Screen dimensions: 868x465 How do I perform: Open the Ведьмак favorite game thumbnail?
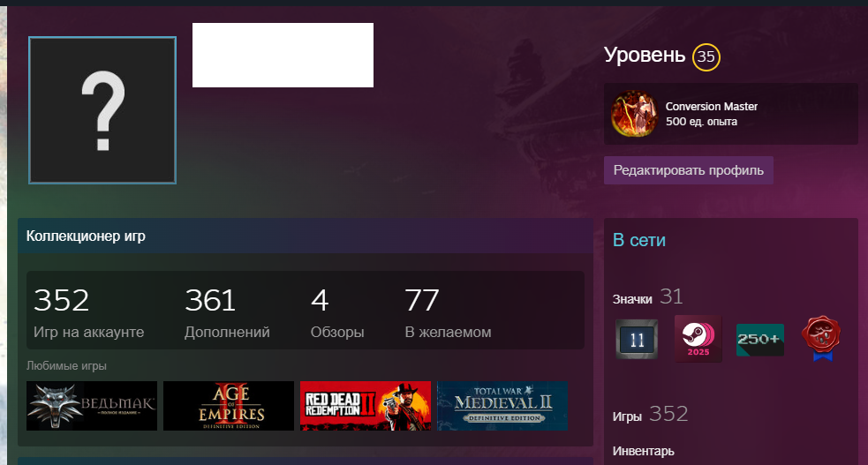[x=92, y=406]
